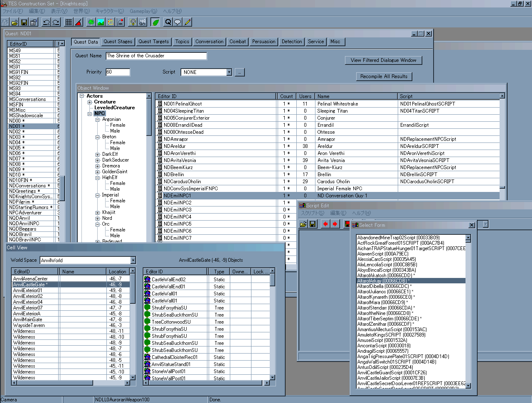Click the CastleWallEnd02 static object icon
The width and height of the screenshot is (532, 403).
(147, 279)
